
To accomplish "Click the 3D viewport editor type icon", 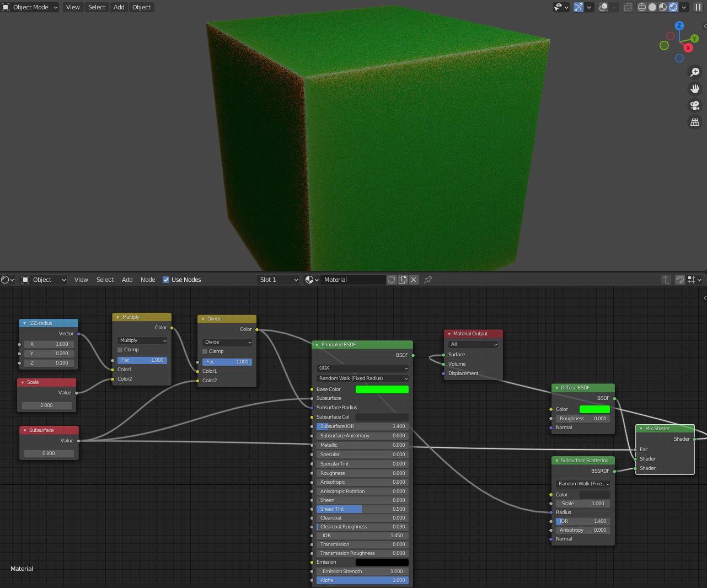I will [x=6, y=7].
